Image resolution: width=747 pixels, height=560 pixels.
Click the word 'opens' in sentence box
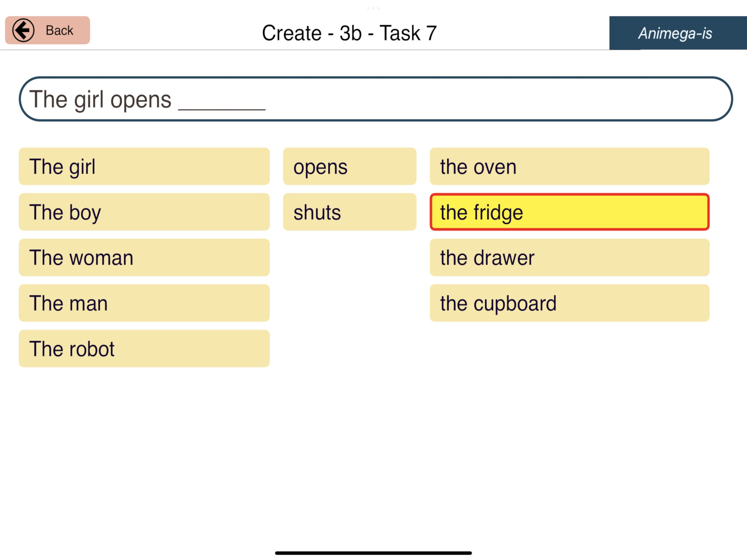tap(141, 100)
